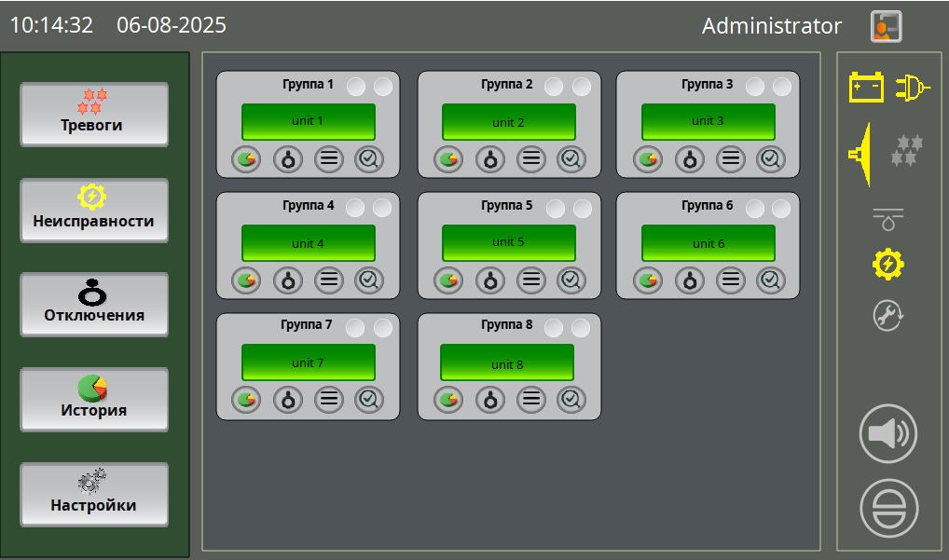The width and height of the screenshot is (949, 560).
Task: Open the Тревоги panel
Action: tap(93, 114)
